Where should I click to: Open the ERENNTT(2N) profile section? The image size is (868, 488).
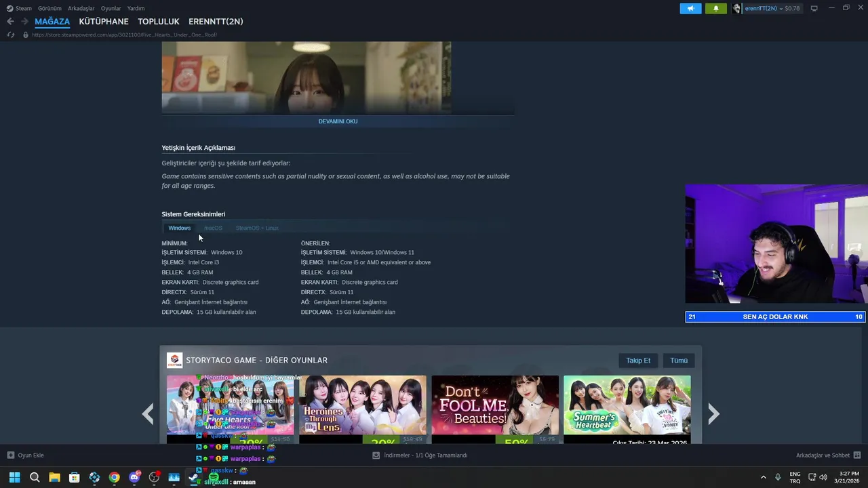(x=216, y=22)
